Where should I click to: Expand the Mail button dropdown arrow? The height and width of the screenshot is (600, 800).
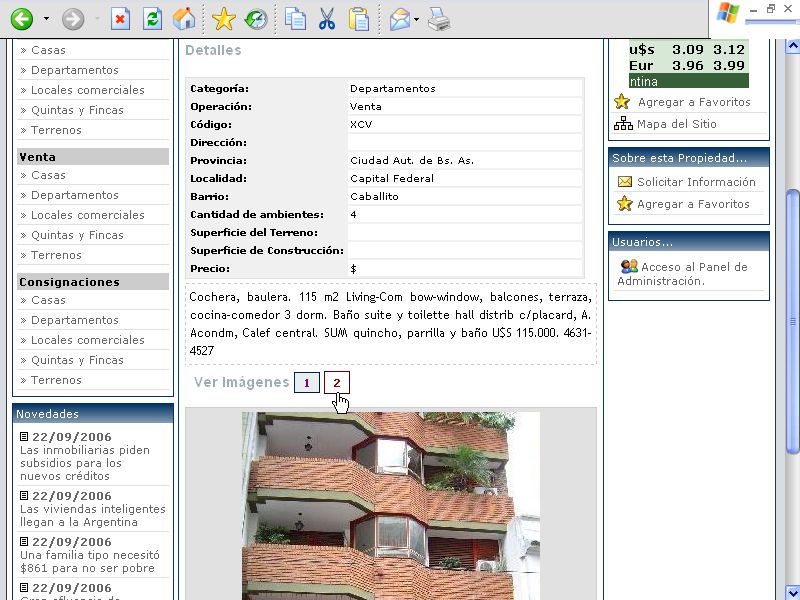(416, 19)
